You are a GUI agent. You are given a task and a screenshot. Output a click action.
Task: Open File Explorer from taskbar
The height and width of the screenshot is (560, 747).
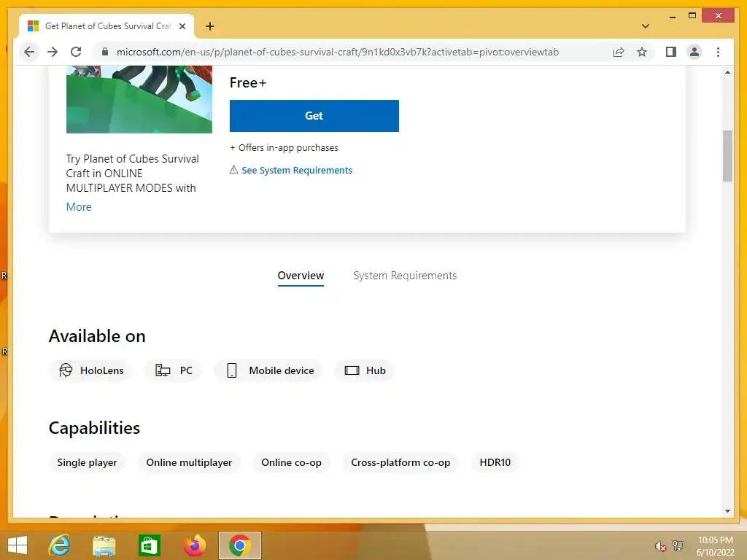(104, 545)
